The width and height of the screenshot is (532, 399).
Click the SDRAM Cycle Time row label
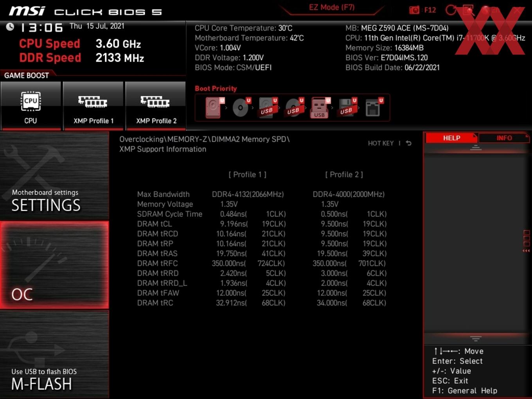(x=170, y=214)
